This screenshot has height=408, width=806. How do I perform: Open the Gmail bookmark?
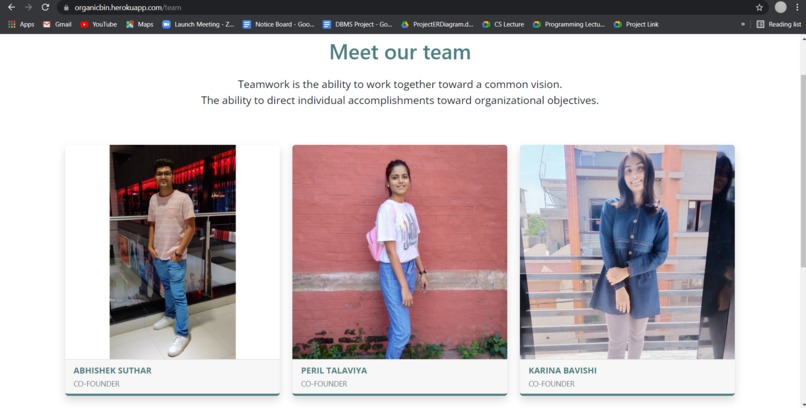[x=57, y=24]
